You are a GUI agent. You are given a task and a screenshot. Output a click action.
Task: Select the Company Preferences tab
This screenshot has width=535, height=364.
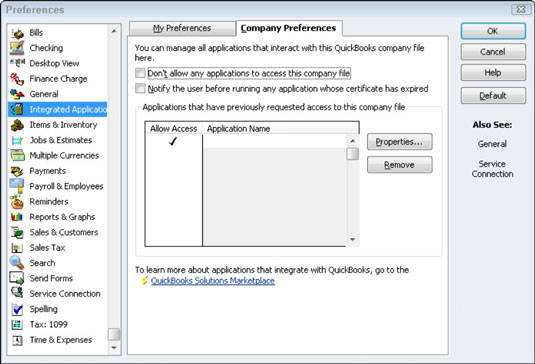tap(289, 28)
